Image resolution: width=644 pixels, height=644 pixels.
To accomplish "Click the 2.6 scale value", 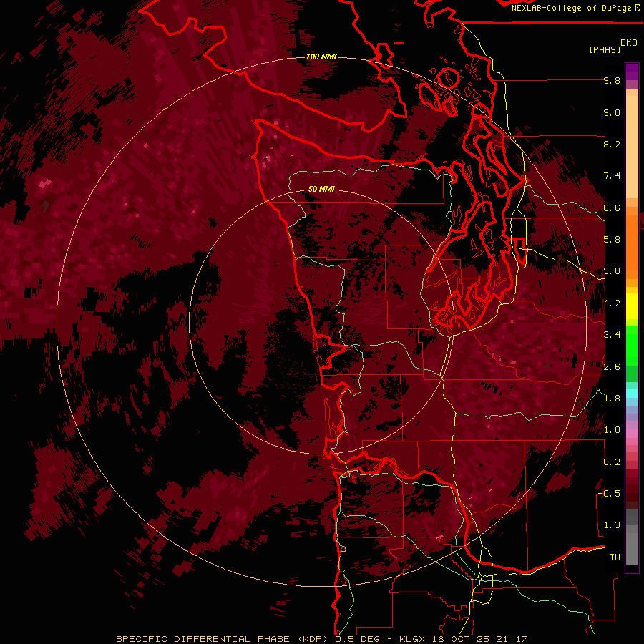I will (x=612, y=367).
